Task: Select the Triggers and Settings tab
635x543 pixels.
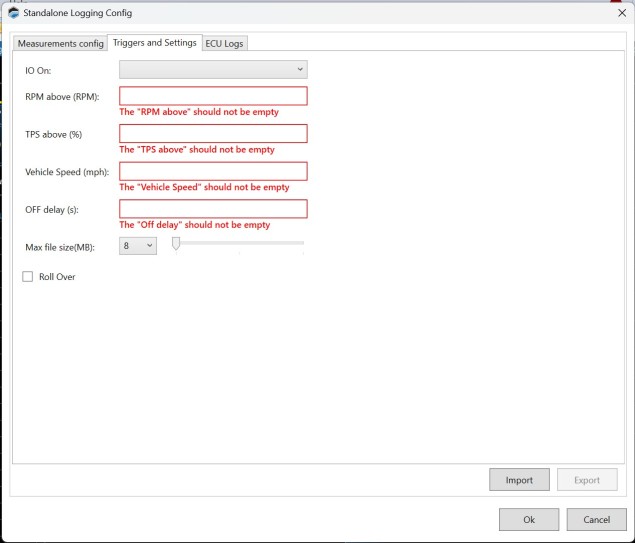Action: tap(155, 43)
